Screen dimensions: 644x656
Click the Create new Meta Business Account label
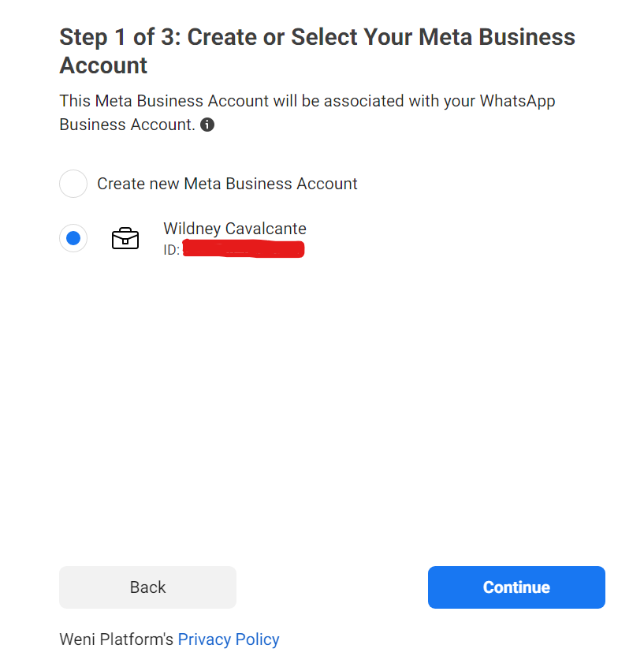pos(226,184)
